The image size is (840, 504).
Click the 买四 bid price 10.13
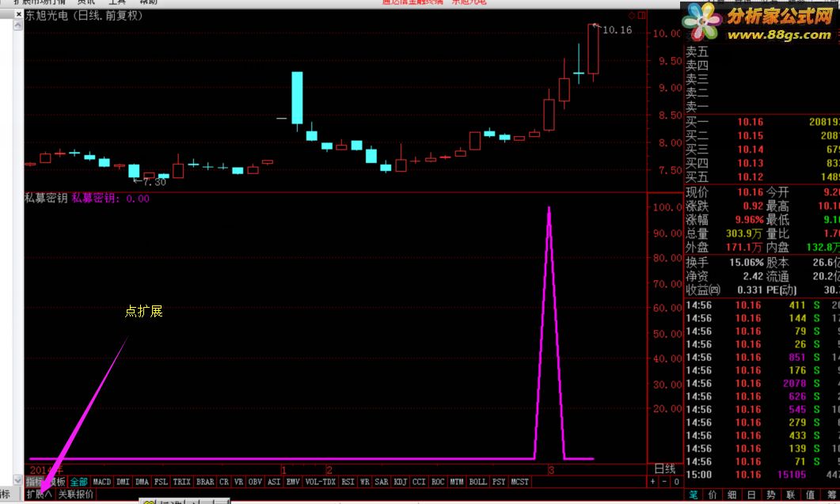[750, 163]
